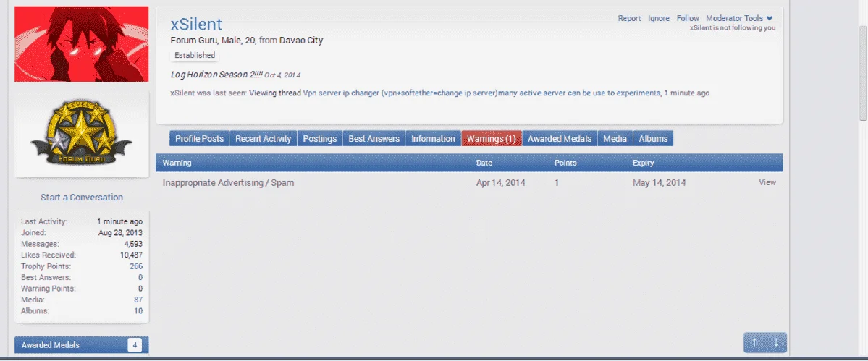Screen dimensions: 868x361
Task: Open the Profile Posts tab
Action: (199, 138)
